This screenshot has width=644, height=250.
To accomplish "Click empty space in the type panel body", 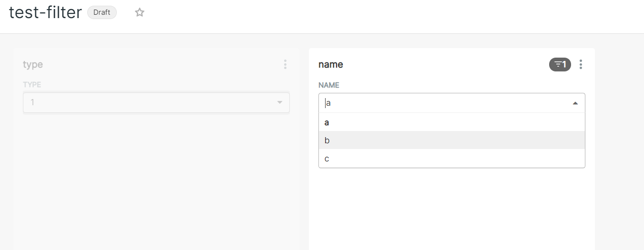I will (156, 181).
